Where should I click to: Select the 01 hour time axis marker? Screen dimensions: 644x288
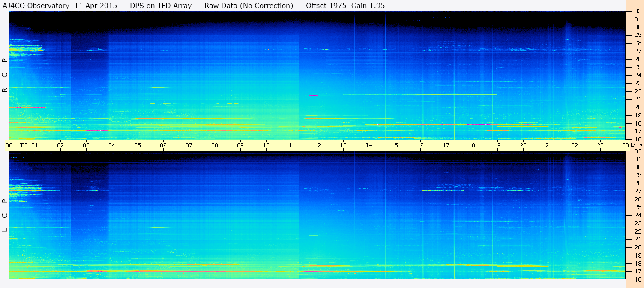click(x=35, y=145)
